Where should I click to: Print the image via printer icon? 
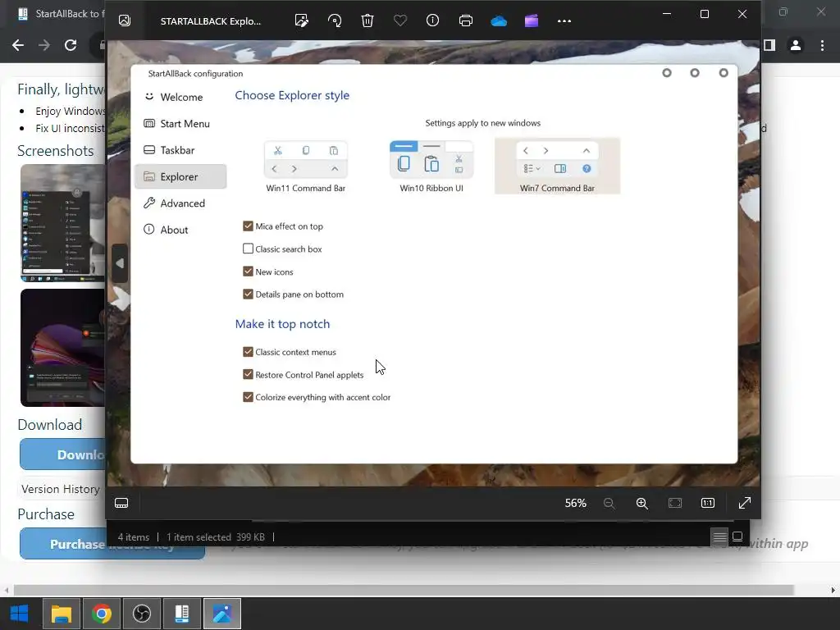tap(466, 21)
